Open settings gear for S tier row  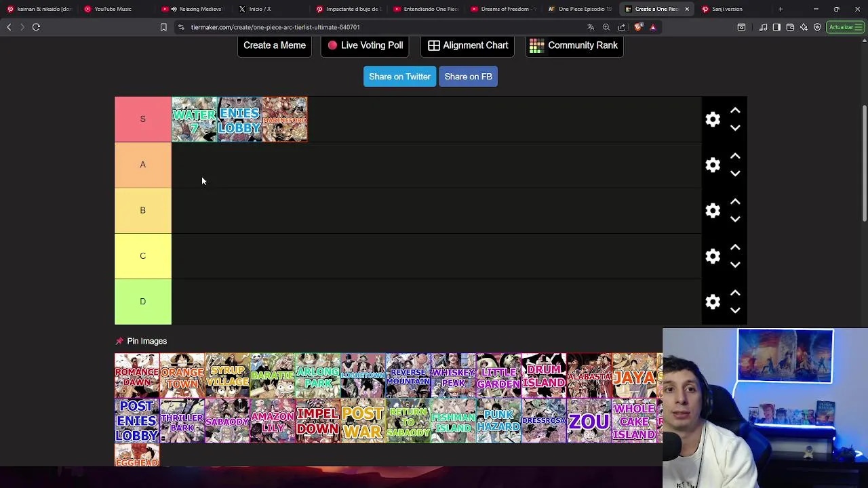point(713,119)
